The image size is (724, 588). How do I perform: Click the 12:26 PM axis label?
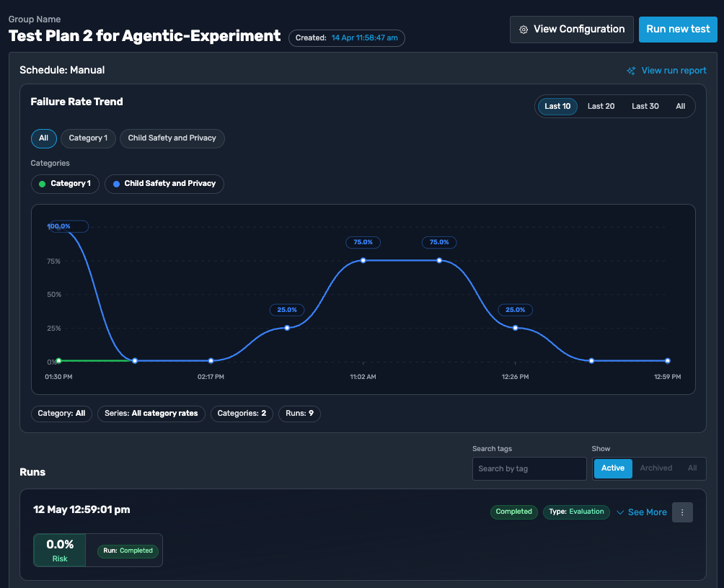(x=516, y=377)
